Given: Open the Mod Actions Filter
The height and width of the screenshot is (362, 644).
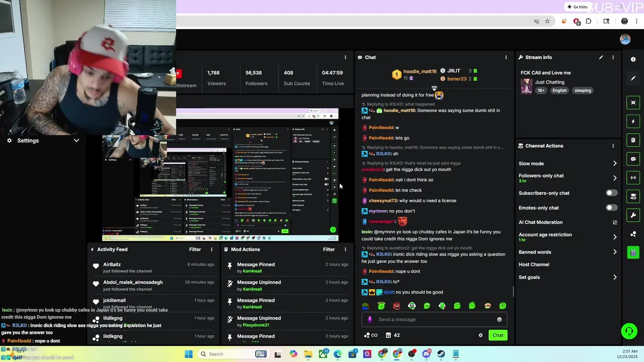Looking at the screenshot, I should point(329,249).
